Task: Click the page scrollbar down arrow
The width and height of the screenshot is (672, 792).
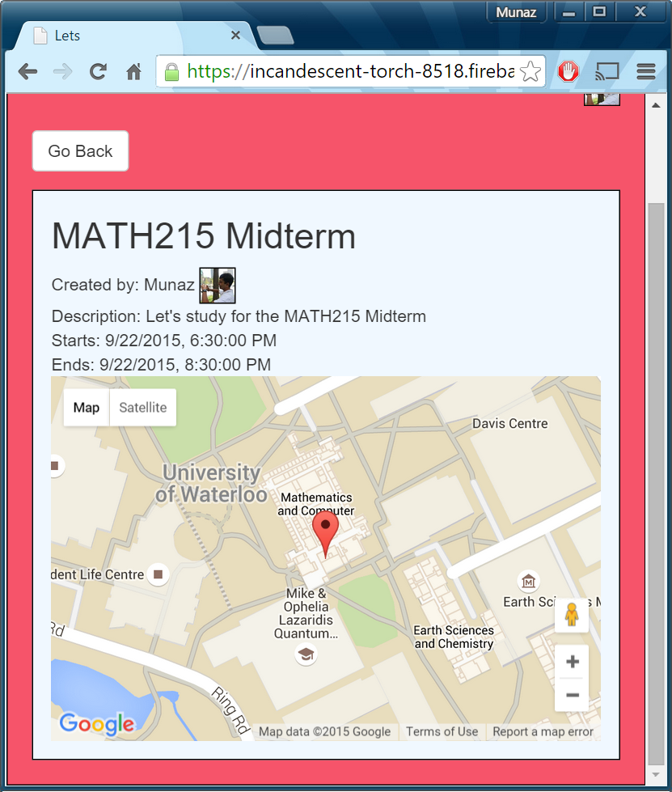Action: click(655, 774)
